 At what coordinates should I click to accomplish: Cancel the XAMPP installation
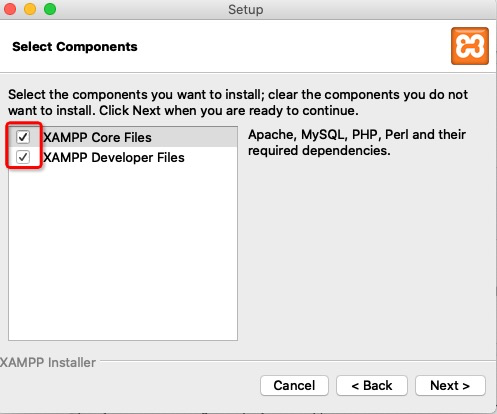click(x=294, y=386)
